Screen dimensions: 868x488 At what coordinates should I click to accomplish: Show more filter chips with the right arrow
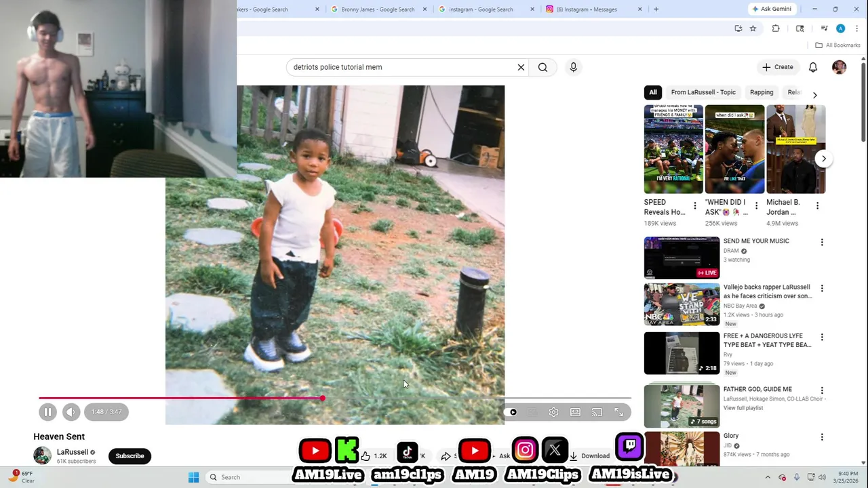tap(814, 95)
